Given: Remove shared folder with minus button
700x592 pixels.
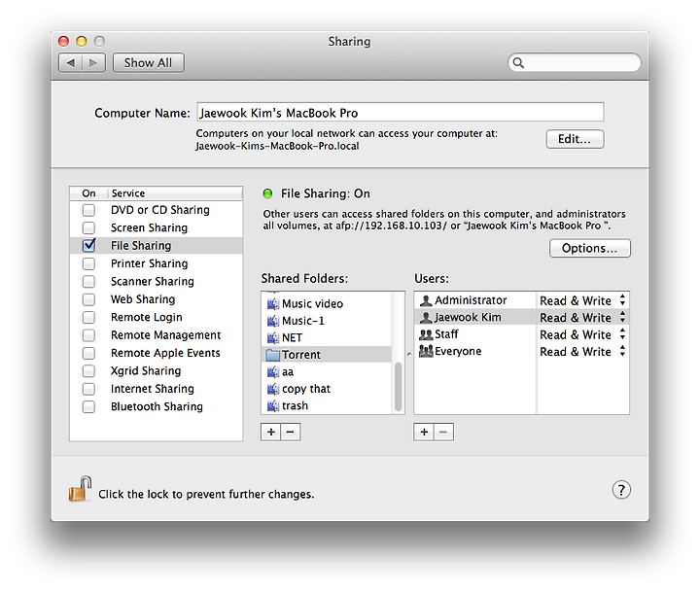Looking at the screenshot, I should point(290,432).
